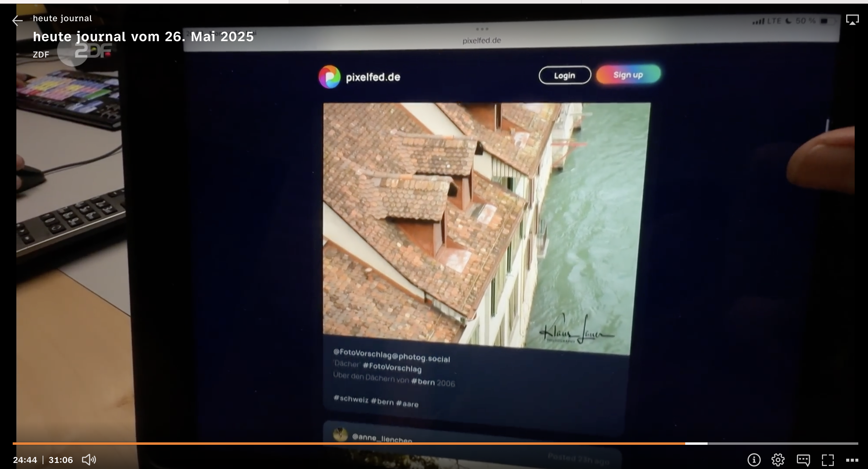Click the pixelfed.de address bar
The width and height of the screenshot is (868, 469).
482,41
